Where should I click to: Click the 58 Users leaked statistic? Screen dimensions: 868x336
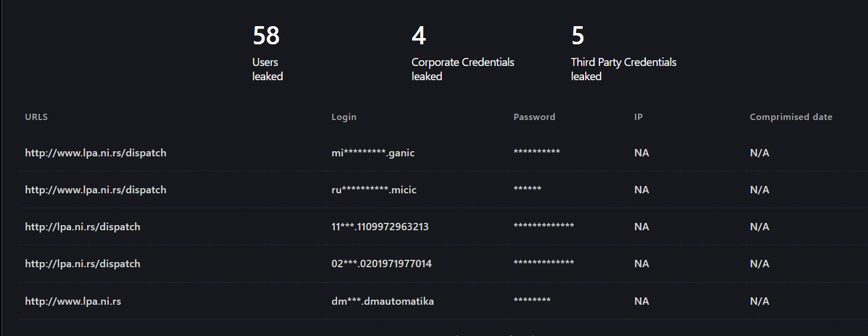pos(268,53)
